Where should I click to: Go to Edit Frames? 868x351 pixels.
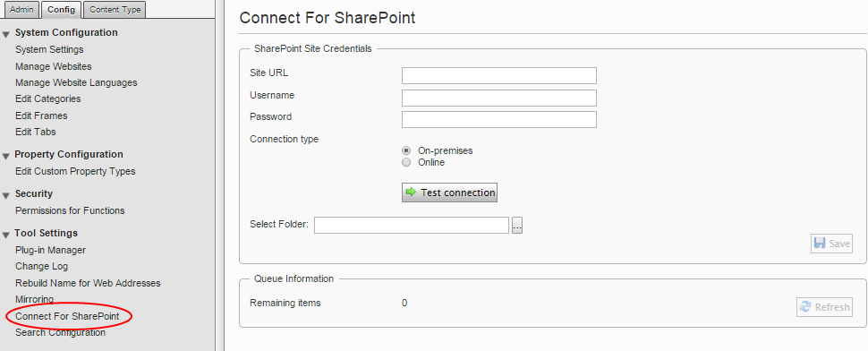point(41,116)
